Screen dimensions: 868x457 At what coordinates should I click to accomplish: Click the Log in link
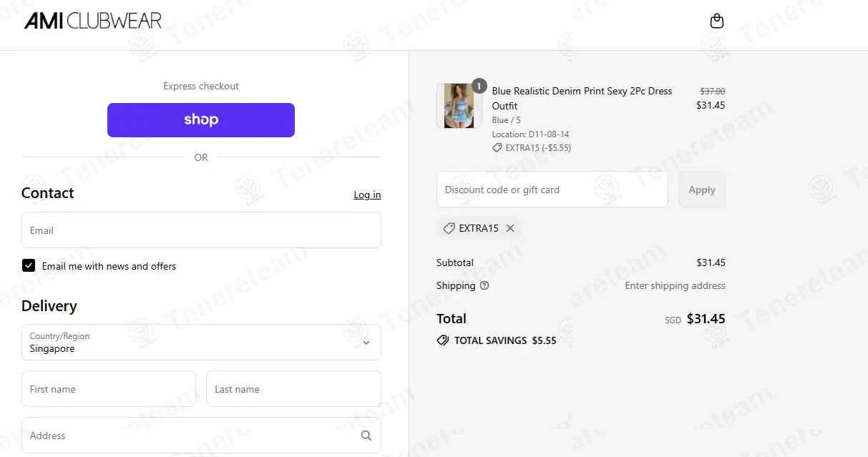tap(367, 195)
